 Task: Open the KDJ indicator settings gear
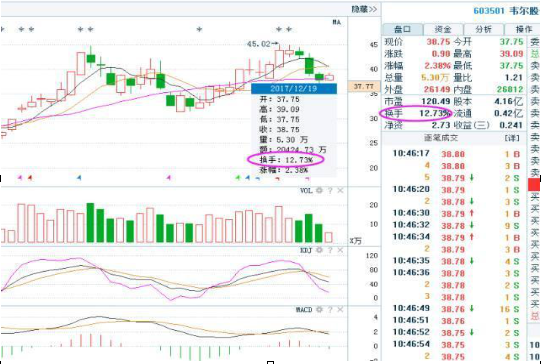click(319, 250)
